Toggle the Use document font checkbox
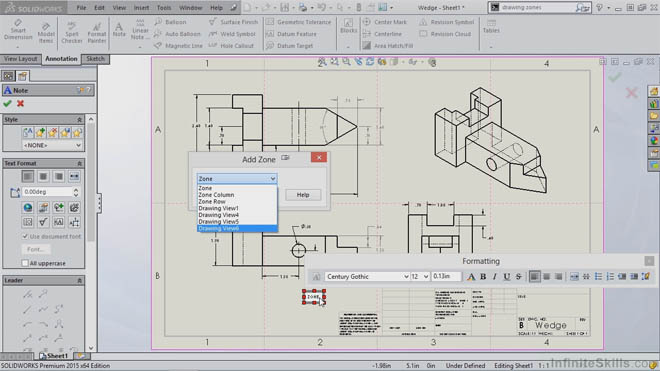The height and width of the screenshot is (371, 660). 25,236
